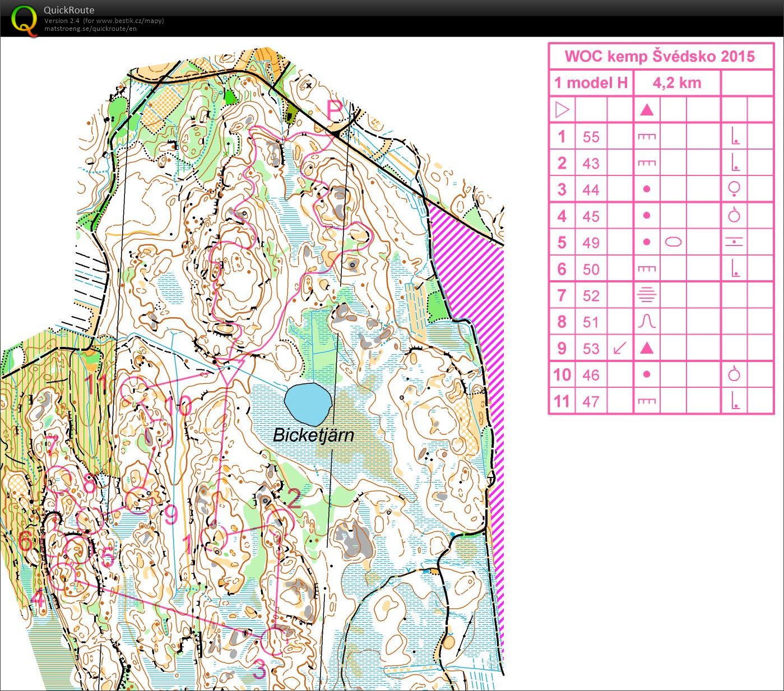Click the filled triangle in row 9

(x=647, y=348)
